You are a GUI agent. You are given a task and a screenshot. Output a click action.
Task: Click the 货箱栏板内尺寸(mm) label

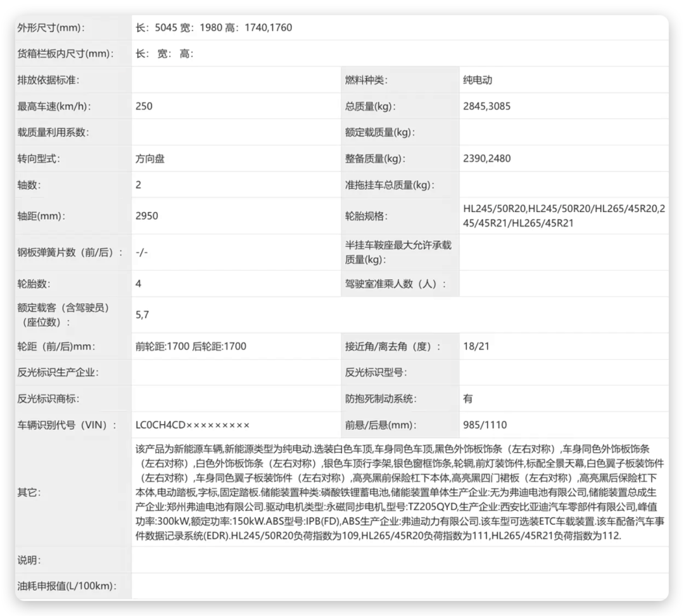coord(65,54)
